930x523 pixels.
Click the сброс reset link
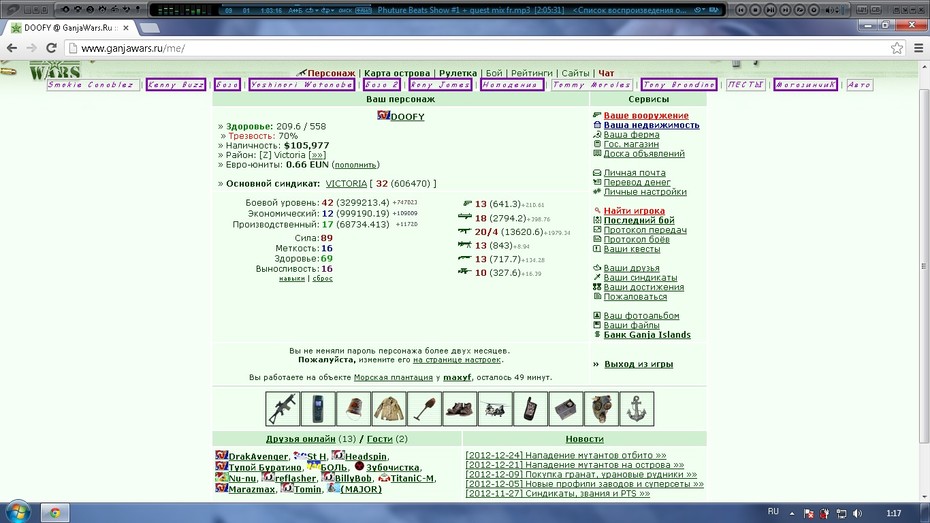pyautogui.click(x=323, y=278)
